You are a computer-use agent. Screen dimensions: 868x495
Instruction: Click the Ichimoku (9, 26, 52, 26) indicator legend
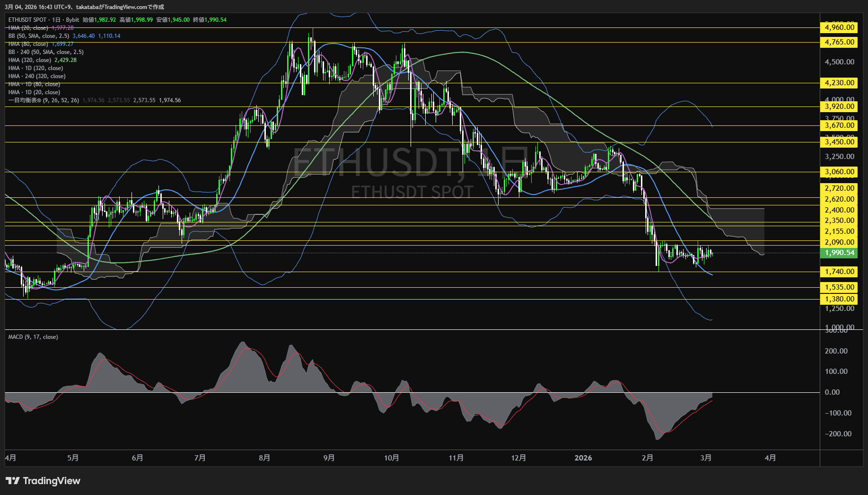pyautogui.click(x=44, y=100)
